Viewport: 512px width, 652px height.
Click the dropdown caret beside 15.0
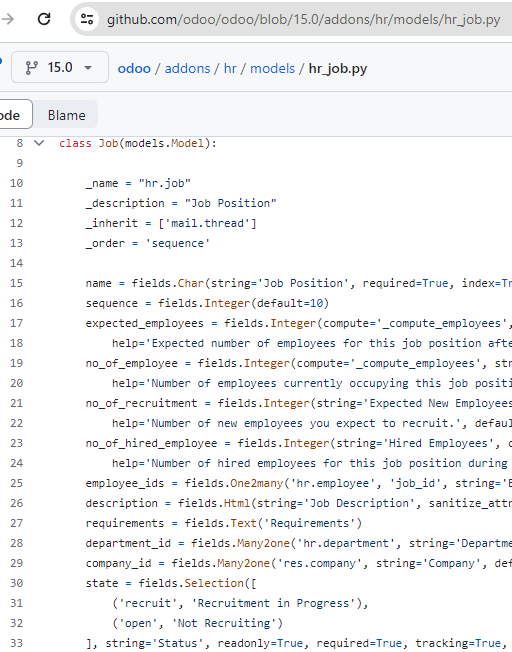click(x=88, y=68)
